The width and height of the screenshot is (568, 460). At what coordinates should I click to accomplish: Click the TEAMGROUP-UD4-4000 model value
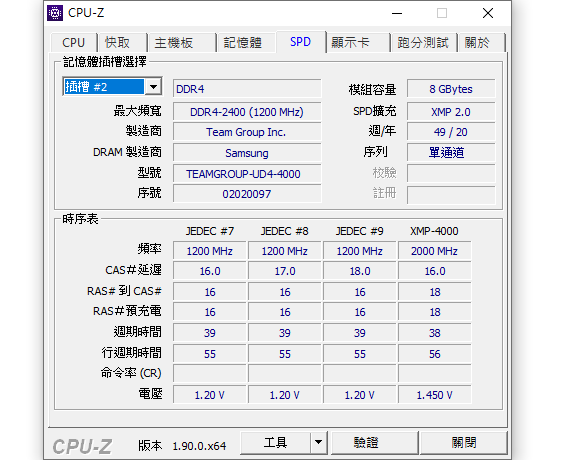[247, 174]
